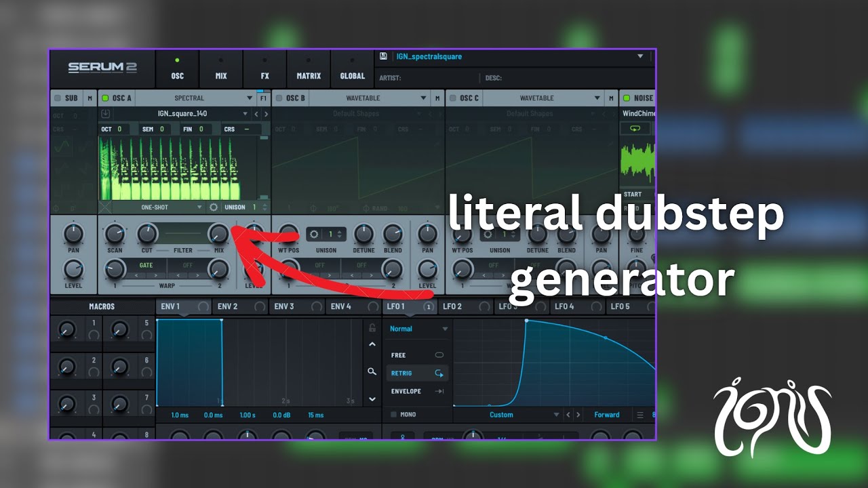Select FREE LFO trigger mode

418,355
